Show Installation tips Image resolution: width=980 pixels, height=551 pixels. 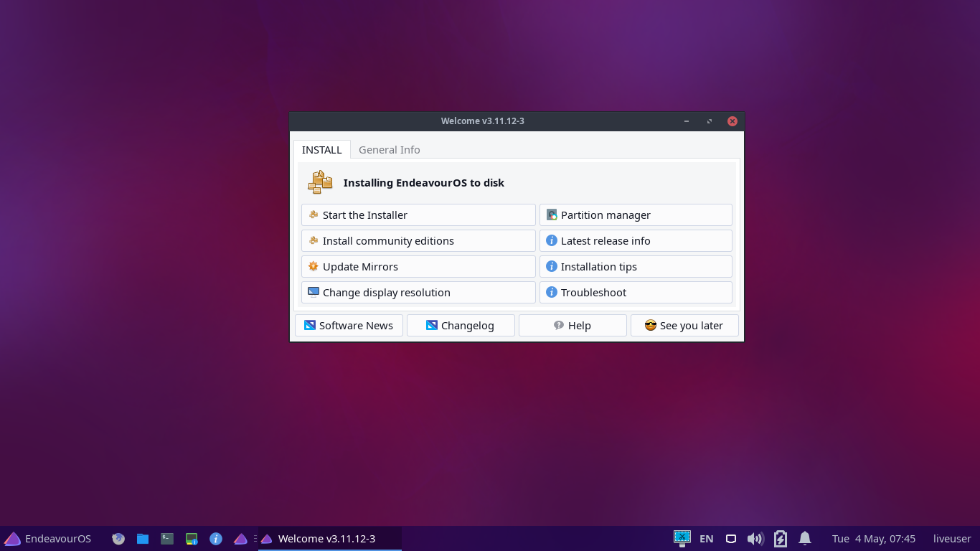[x=636, y=266]
